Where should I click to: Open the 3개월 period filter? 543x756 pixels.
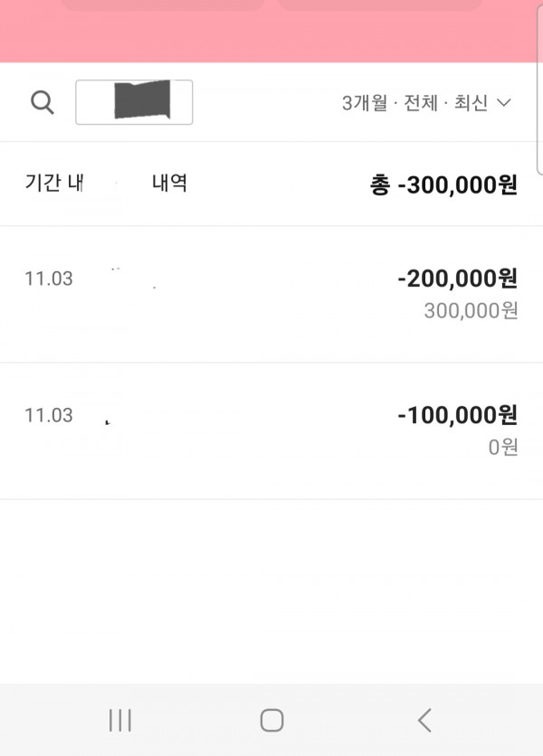[x=365, y=103]
